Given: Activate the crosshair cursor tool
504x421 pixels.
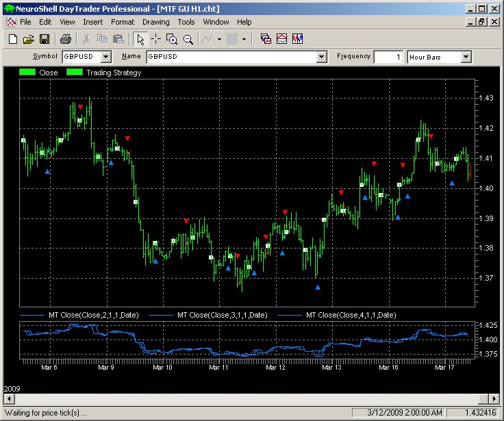Looking at the screenshot, I should coord(156,39).
